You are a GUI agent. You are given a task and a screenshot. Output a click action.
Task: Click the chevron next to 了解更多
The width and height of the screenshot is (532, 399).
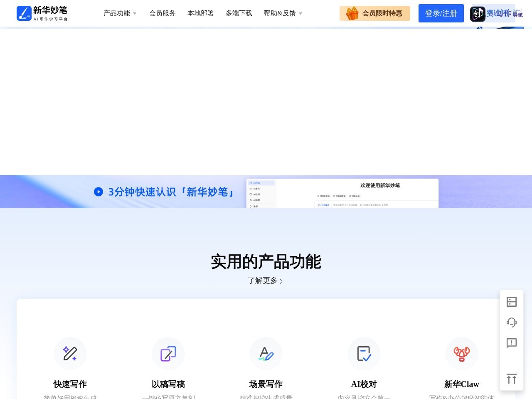click(281, 281)
